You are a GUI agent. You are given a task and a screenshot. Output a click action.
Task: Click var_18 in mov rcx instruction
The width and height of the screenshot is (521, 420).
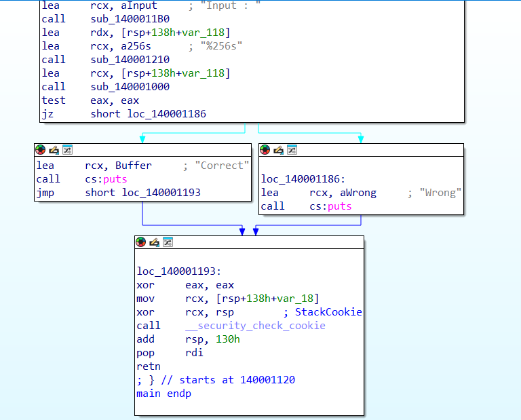click(294, 299)
